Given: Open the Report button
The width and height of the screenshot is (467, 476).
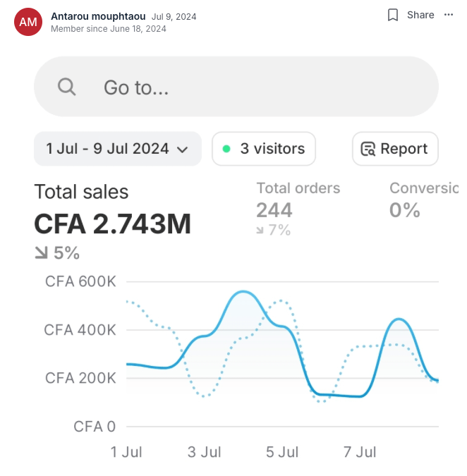Looking at the screenshot, I should coord(395,149).
